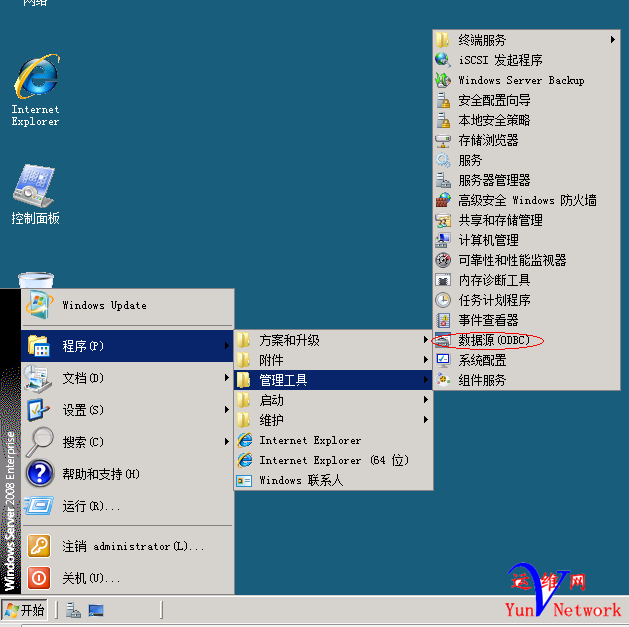Click the 服务器管理器 label text
The width and height of the screenshot is (629, 627).
click(494, 180)
